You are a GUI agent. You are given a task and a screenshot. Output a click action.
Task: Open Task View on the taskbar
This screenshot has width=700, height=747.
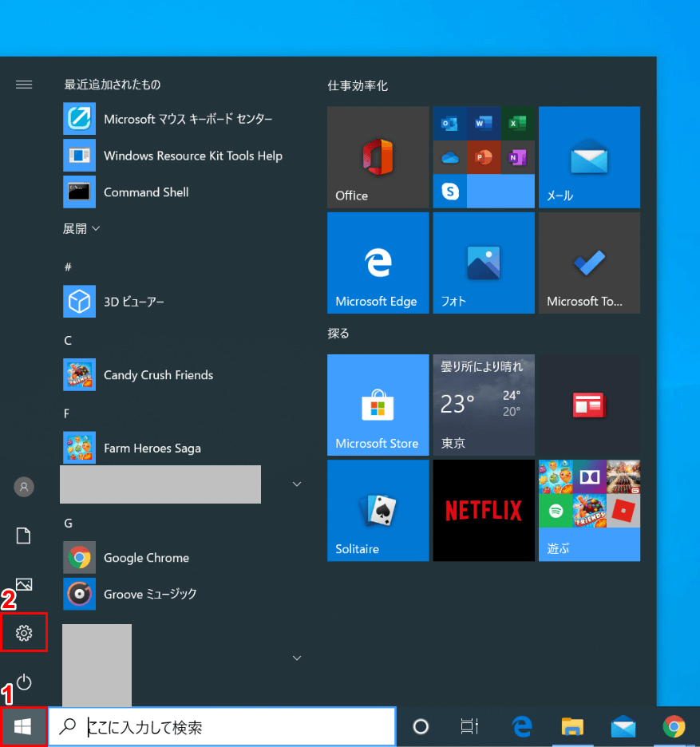click(469, 726)
